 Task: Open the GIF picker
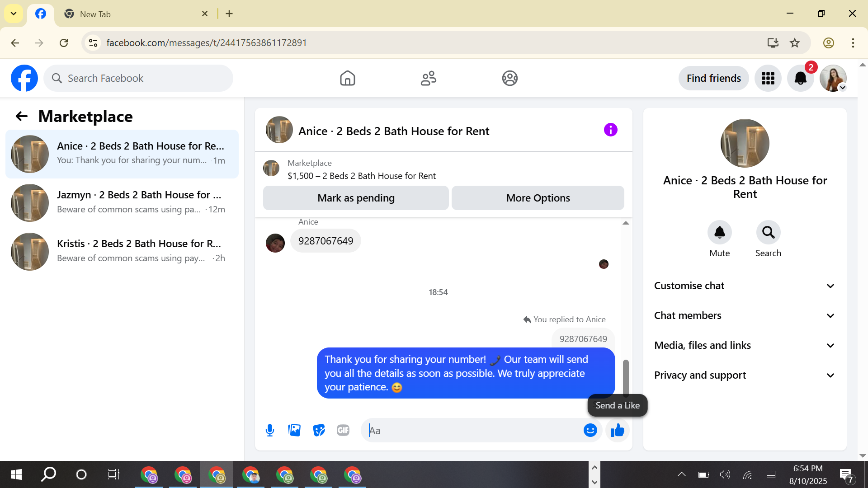pos(343,430)
